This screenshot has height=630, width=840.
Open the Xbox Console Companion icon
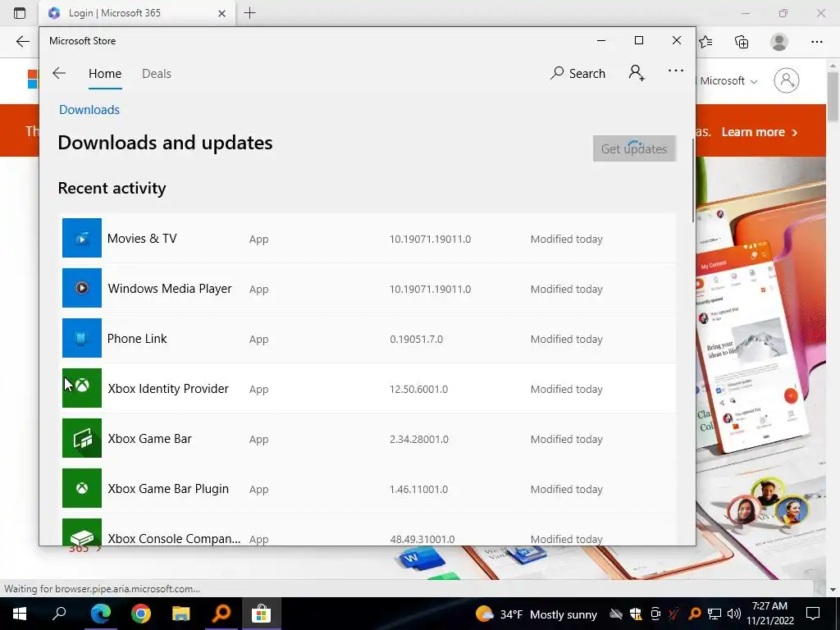(x=82, y=532)
